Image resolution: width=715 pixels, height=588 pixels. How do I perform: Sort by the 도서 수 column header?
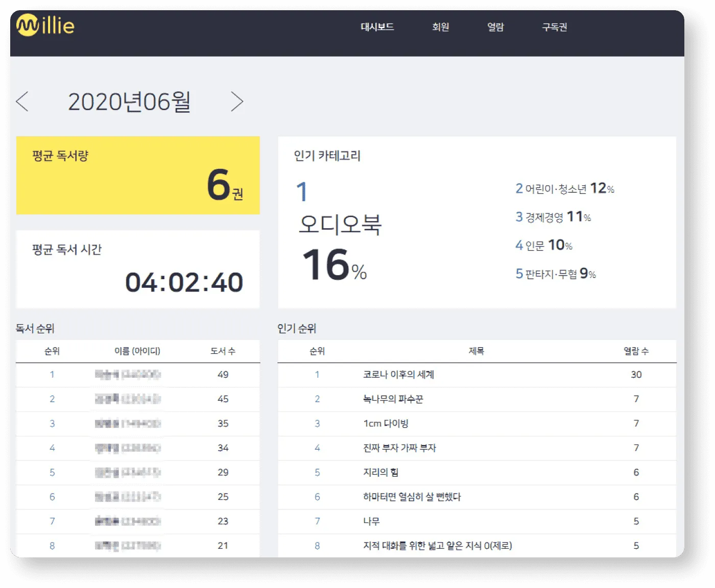tap(223, 351)
